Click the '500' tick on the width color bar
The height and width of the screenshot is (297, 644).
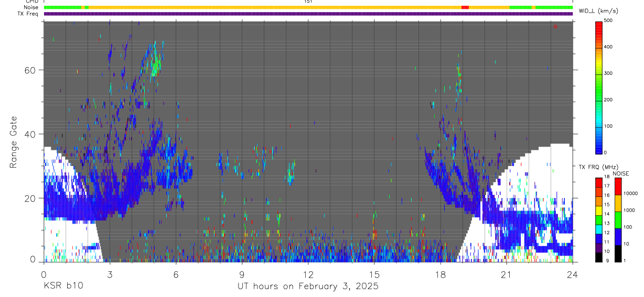[609, 20]
